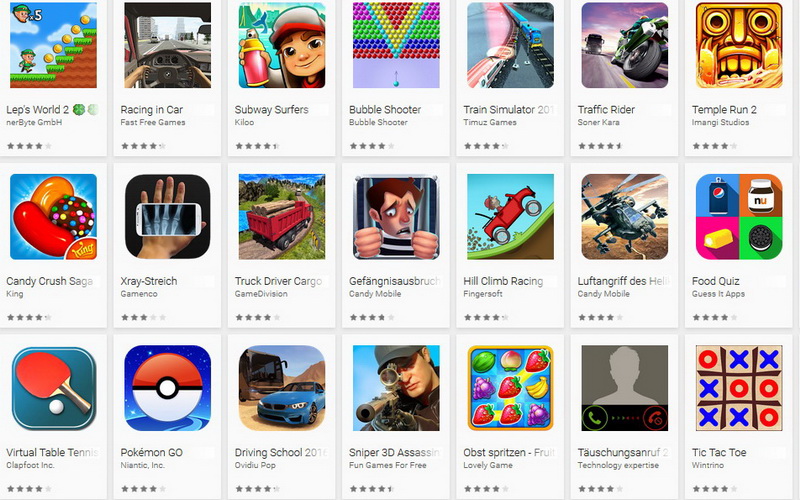Select the Tic Tac Toe icon

pos(739,388)
